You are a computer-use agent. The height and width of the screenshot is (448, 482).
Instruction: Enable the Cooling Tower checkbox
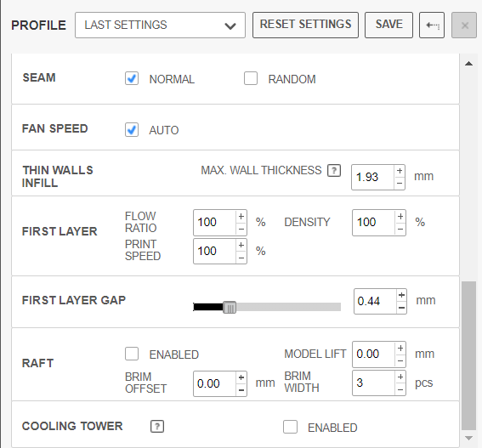click(290, 427)
